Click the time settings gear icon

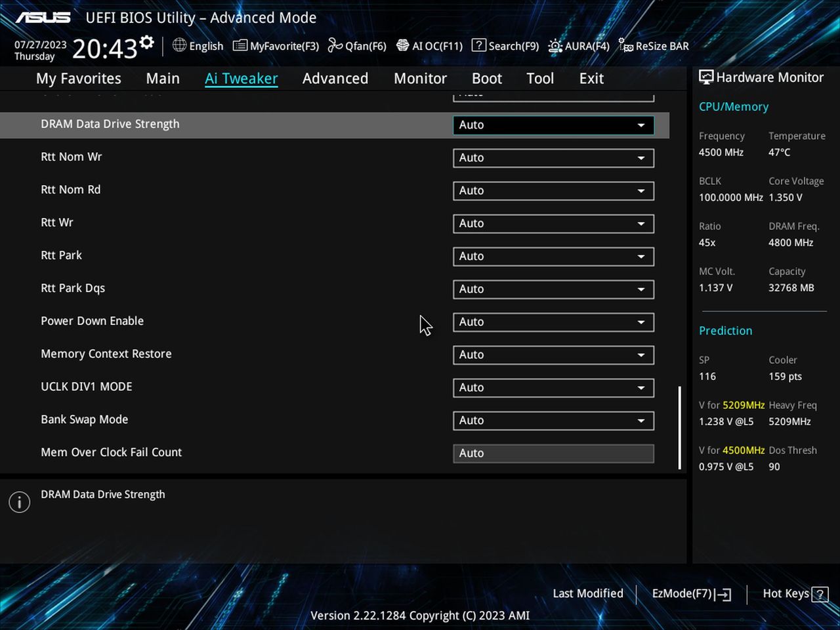pyautogui.click(x=147, y=43)
